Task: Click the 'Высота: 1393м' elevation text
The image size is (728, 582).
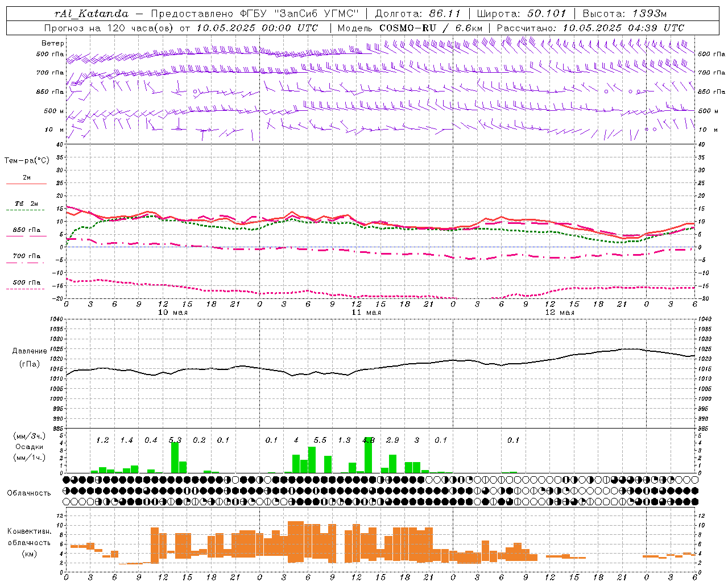Action: tap(624, 14)
